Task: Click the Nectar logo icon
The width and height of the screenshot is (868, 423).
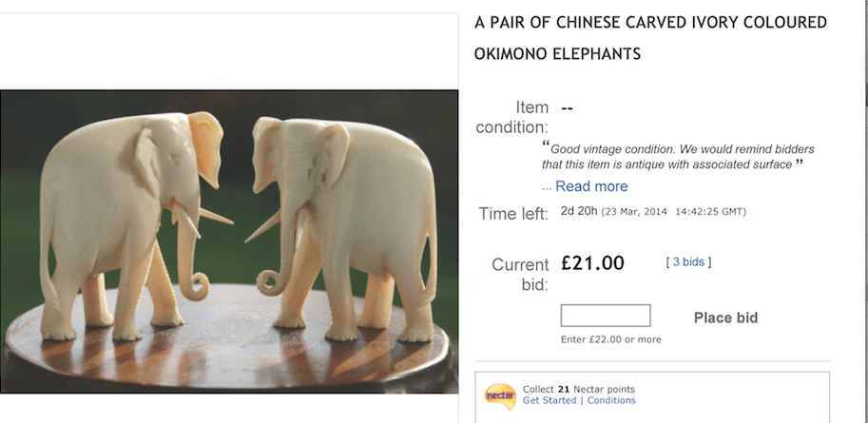Action: coord(500,396)
